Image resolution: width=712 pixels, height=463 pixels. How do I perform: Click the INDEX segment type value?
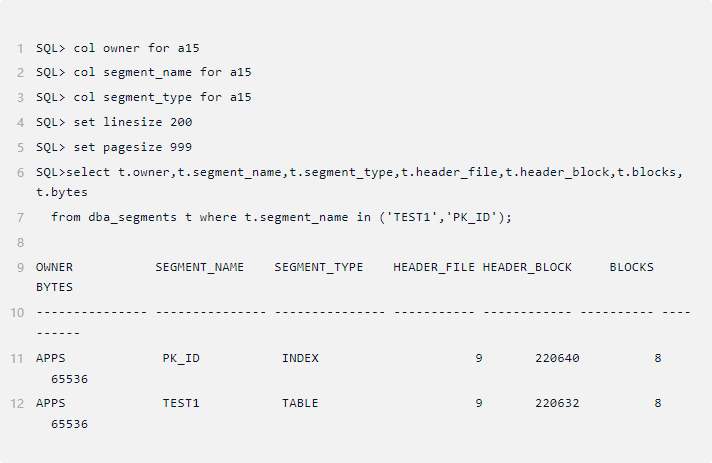300,358
